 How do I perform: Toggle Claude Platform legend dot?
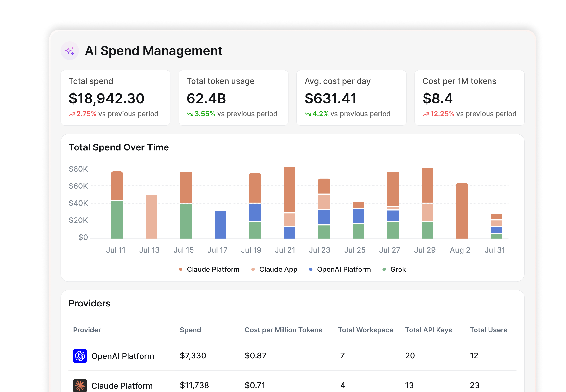180,269
